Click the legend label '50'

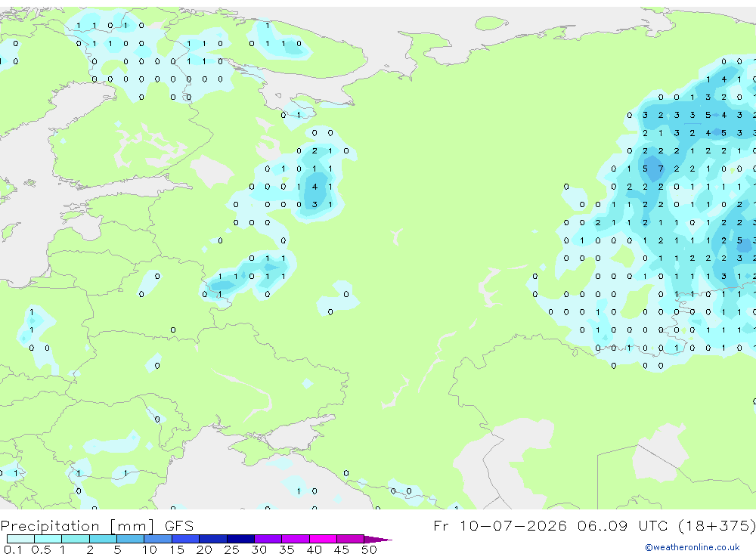(x=369, y=549)
